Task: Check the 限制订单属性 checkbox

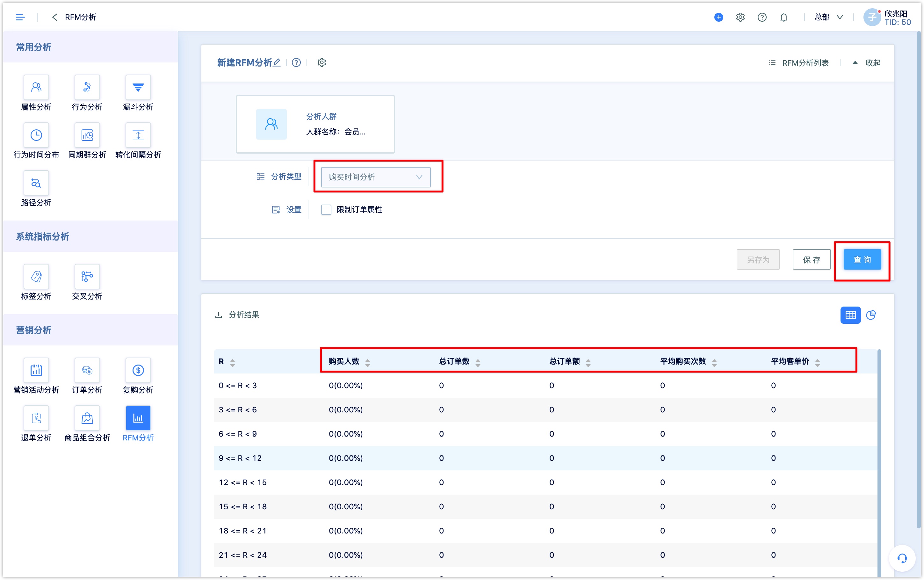Action: pyautogui.click(x=326, y=209)
